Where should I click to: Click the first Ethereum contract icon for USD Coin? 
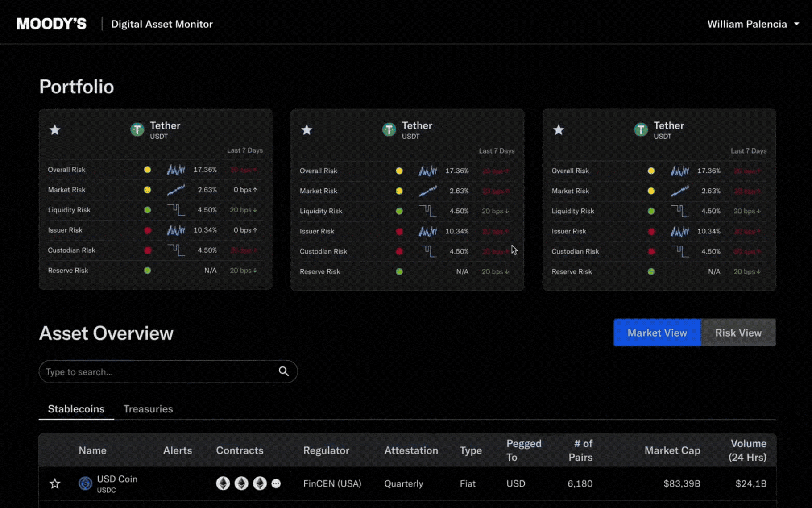coord(222,483)
